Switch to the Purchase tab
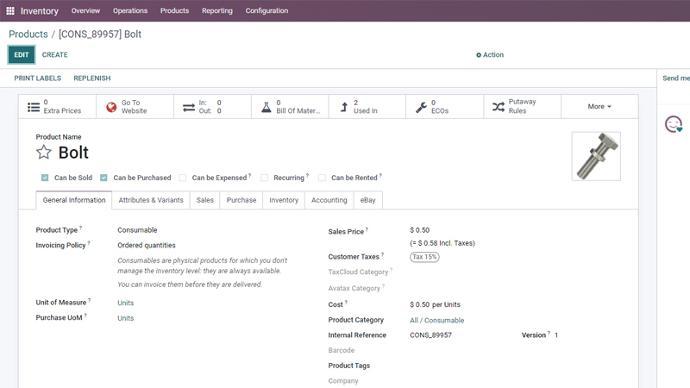Viewport: 690px width, 388px height. click(x=241, y=200)
